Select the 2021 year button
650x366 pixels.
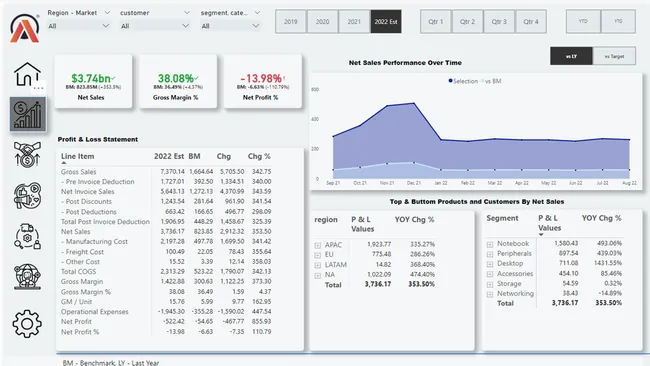354,22
